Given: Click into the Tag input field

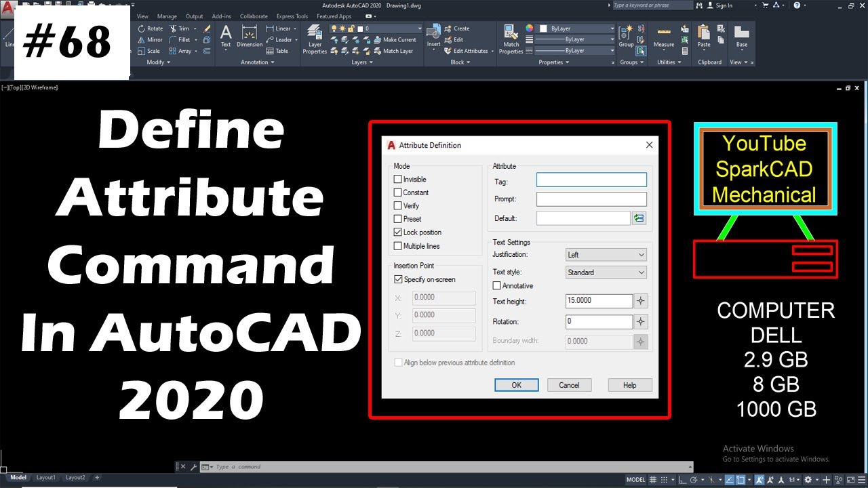Looking at the screenshot, I should click(x=591, y=180).
